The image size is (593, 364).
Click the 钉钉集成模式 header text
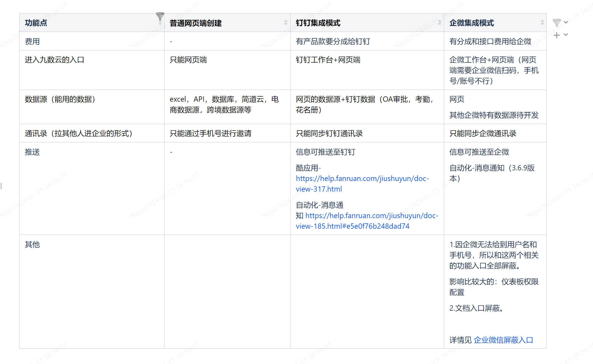318,23
